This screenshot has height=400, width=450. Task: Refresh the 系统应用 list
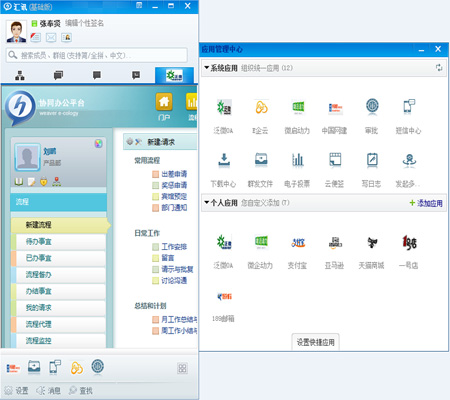[x=439, y=68]
